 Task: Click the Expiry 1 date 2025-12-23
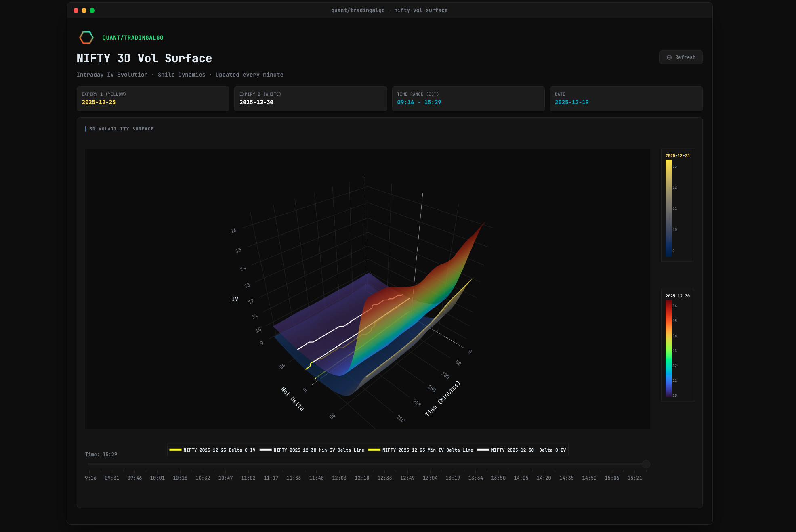click(x=99, y=102)
